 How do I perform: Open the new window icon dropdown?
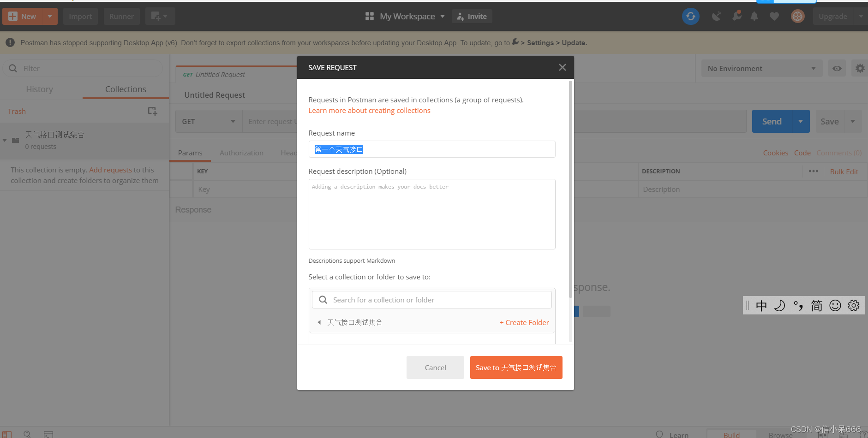point(160,16)
